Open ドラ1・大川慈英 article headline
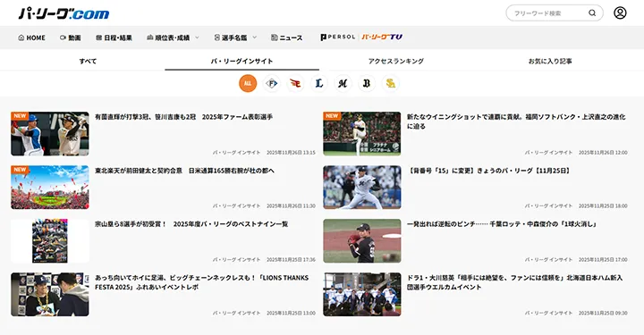This screenshot has width=644, height=335. [514, 282]
